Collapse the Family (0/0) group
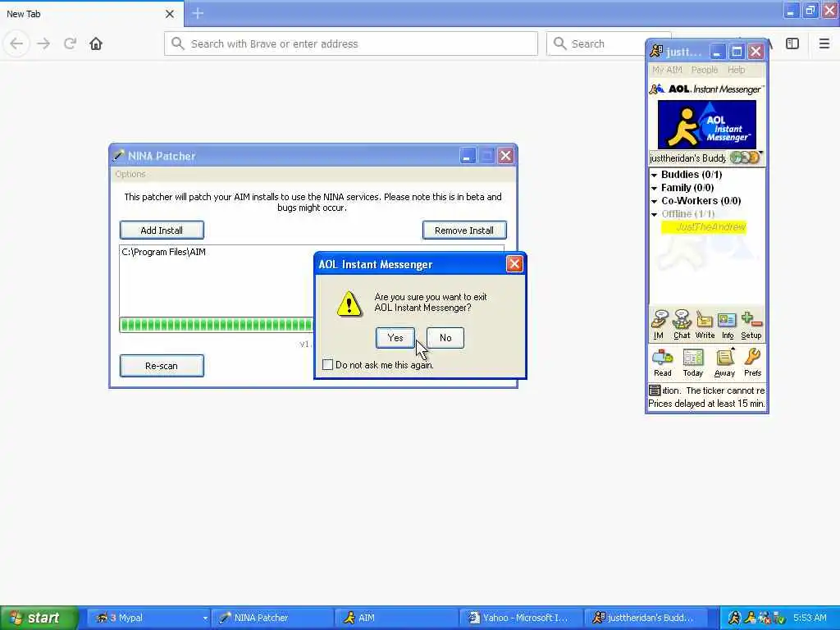The height and width of the screenshot is (630, 840). tap(654, 188)
